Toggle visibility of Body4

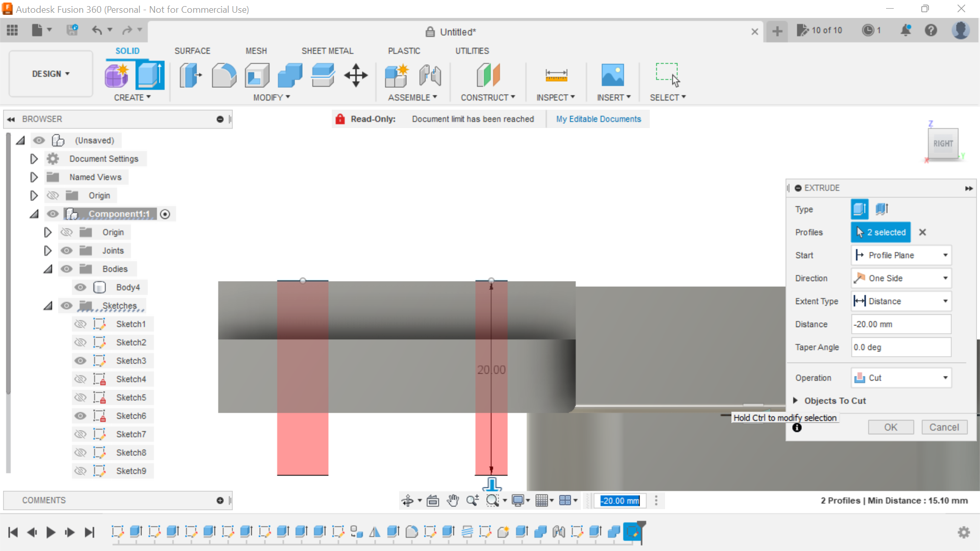pyautogui.click(x=80, y=287)
